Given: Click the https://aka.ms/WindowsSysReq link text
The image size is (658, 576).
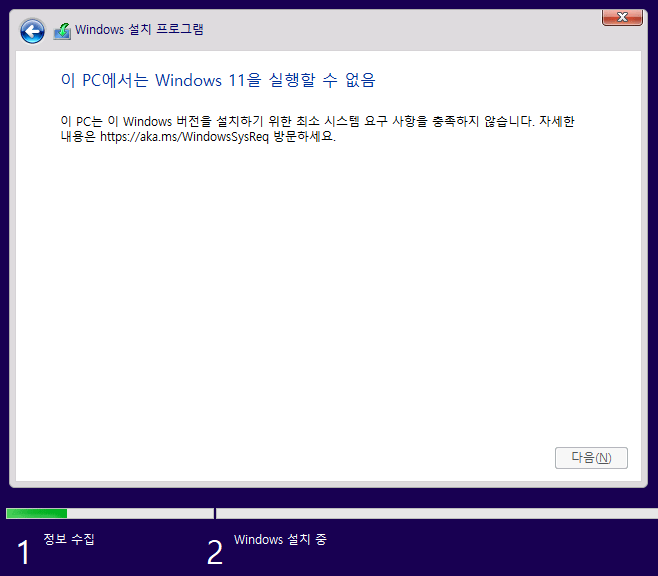Looking at the screenshot, I should (x=184, y=137).
